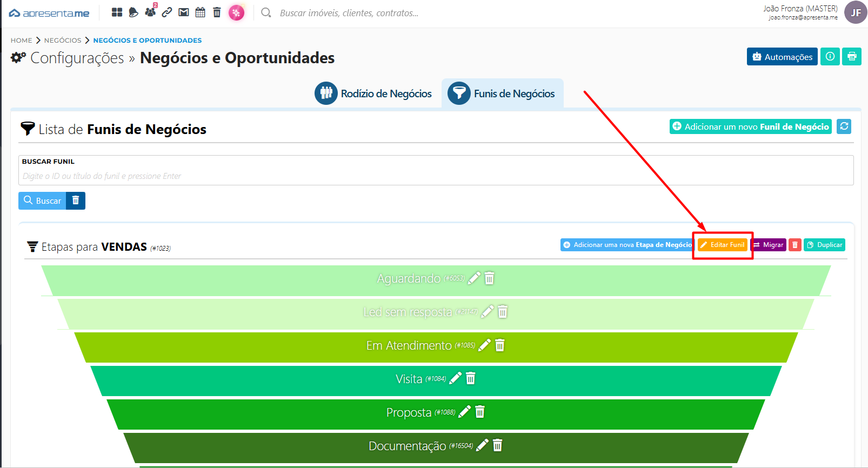
Task: Click Adicionar uma nova Etapa de Negócio
Action: click(627, 245)
